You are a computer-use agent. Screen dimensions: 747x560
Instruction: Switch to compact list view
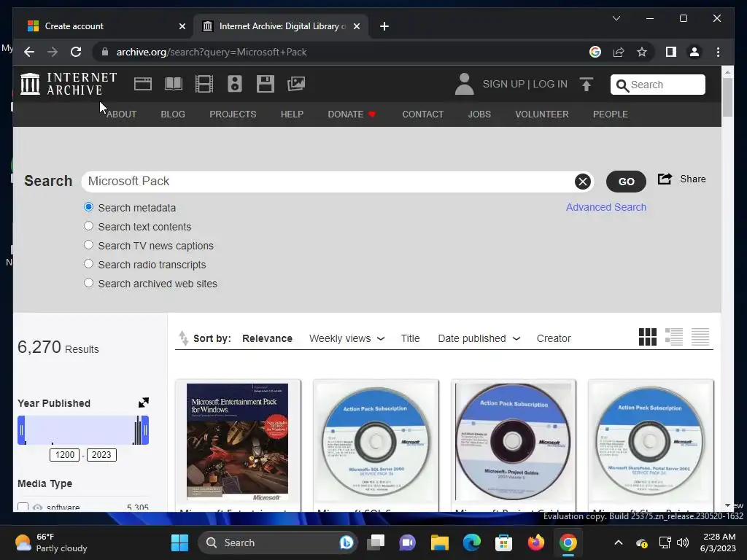pos(700,337)
